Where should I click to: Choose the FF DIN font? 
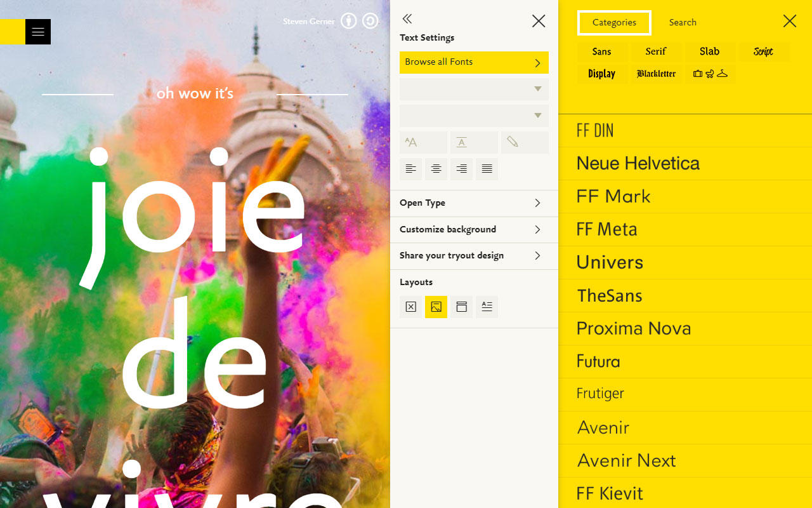pos(685,131)
